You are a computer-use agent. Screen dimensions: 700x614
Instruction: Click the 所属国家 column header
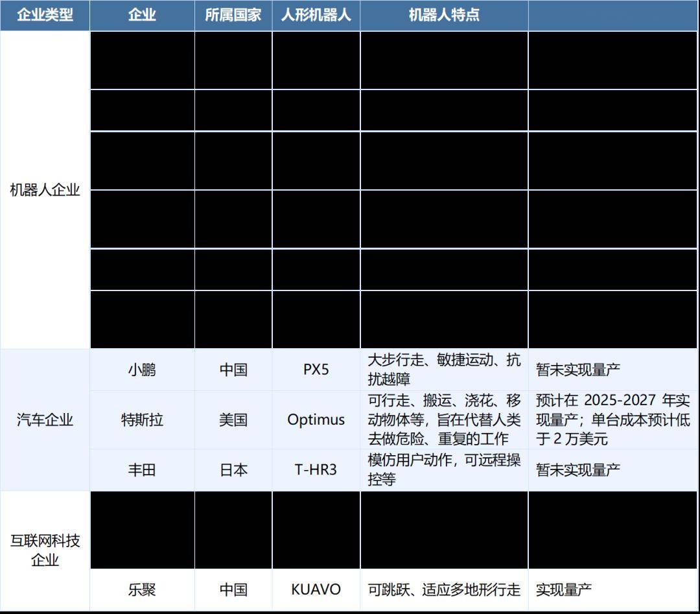[233, 15]
